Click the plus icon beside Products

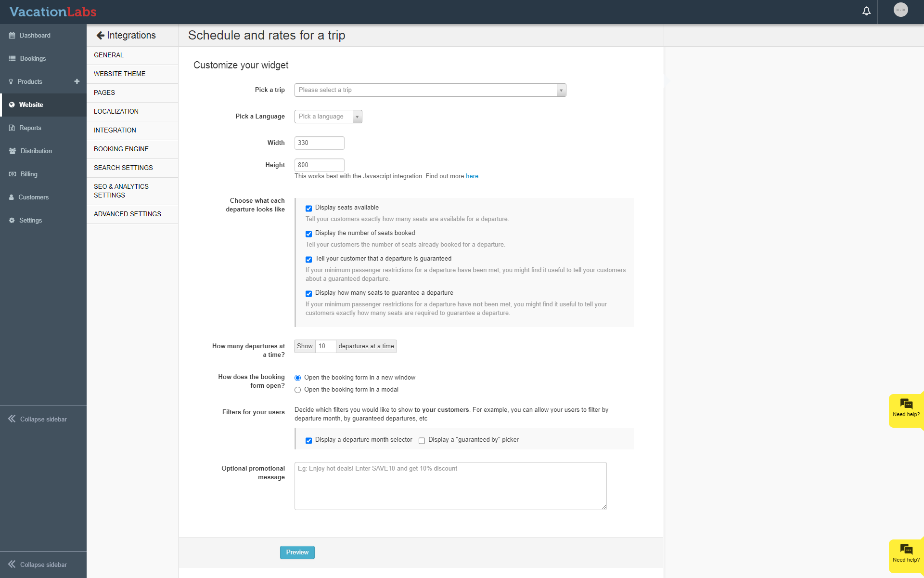[77, 81]
